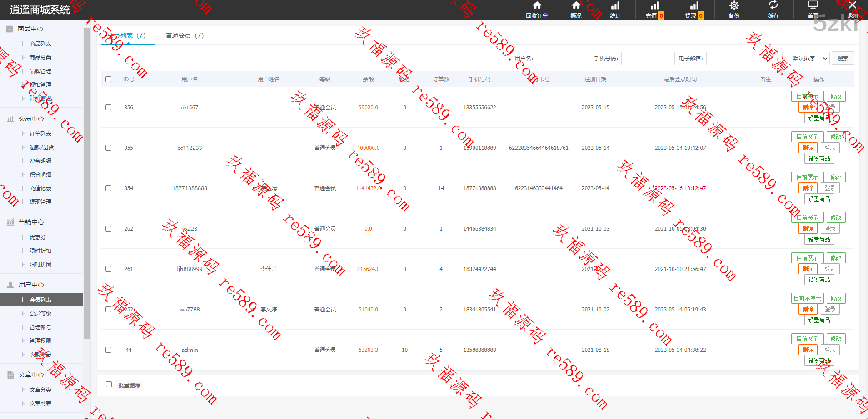This screenshot has height=419, width=868.
Task: Focus the 手机号码 search input field
Action: pos(648,59)
